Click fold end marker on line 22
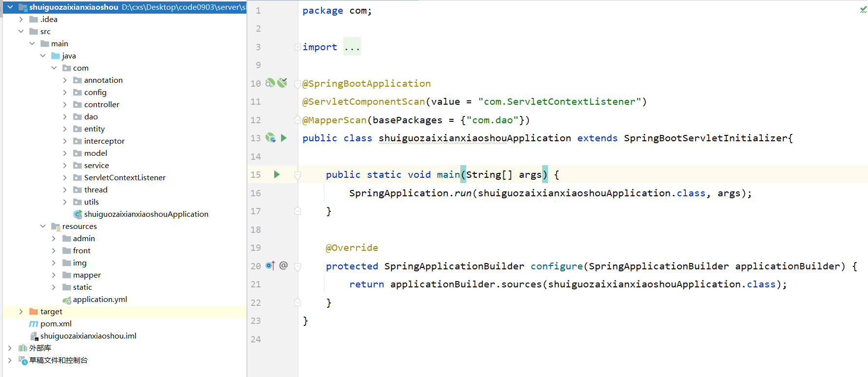This screenshot has width=868, height=377. tap(297, 302)
